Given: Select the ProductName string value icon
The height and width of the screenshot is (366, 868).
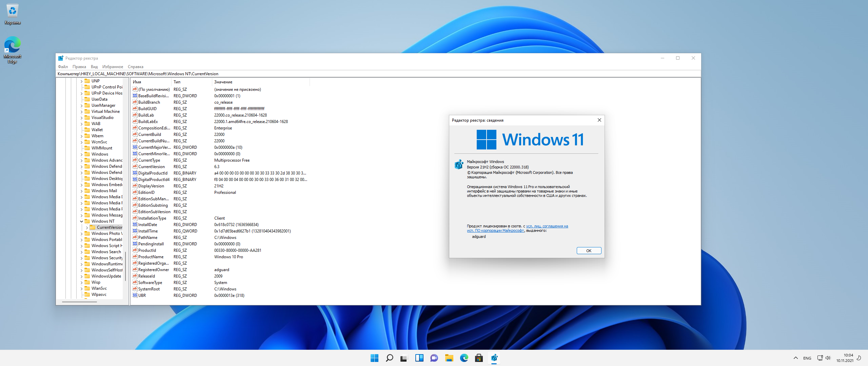Looking at the screenshot, I should 135,257.
